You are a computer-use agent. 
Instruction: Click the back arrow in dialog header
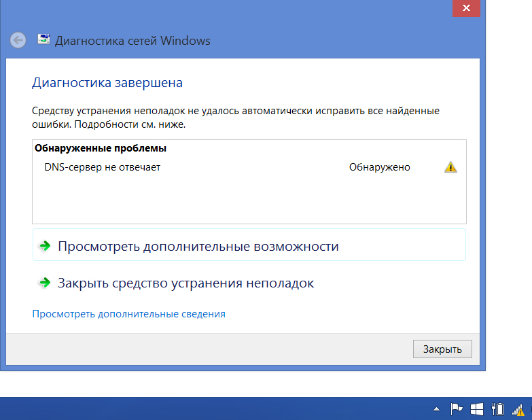pos(18,40)
